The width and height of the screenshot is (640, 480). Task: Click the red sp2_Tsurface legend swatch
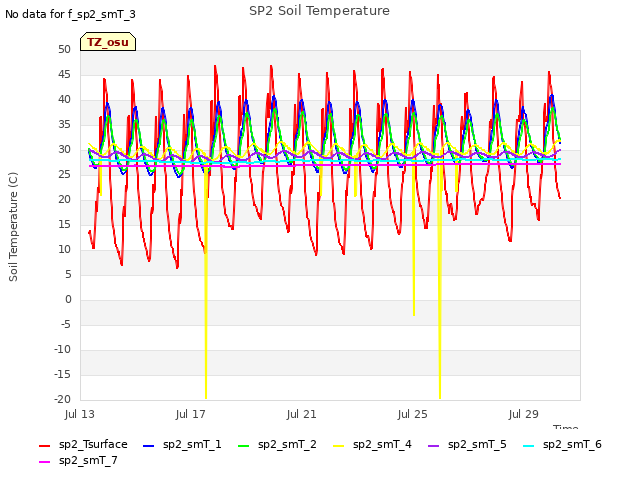tap(44, 446)
